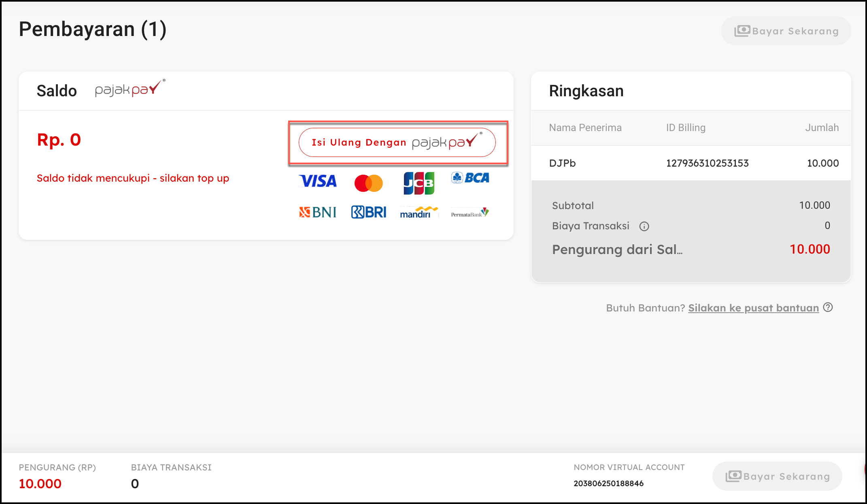
Task: Click top Bayar Sekarang button
Action: pyautogui.click(x=786, y=31)
